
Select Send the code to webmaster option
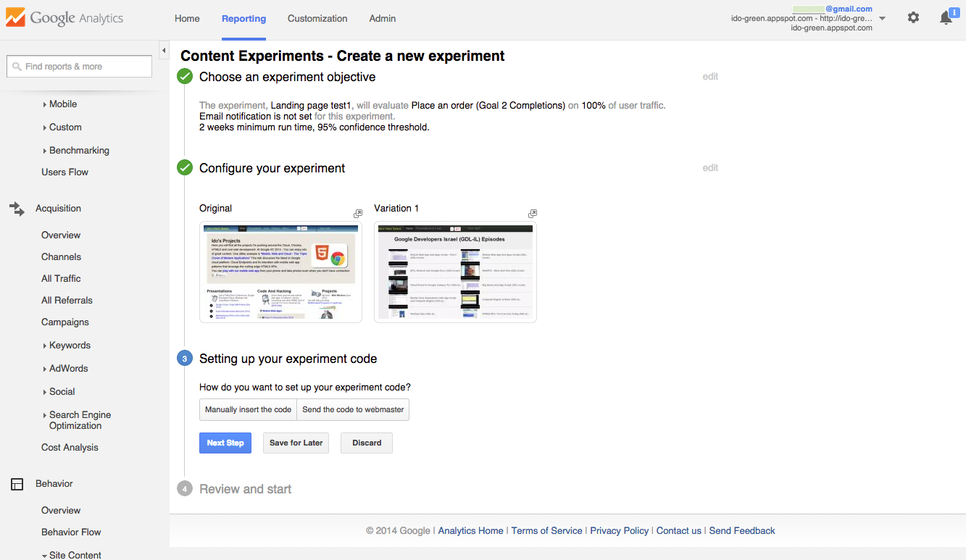click(x=353, y=409)
